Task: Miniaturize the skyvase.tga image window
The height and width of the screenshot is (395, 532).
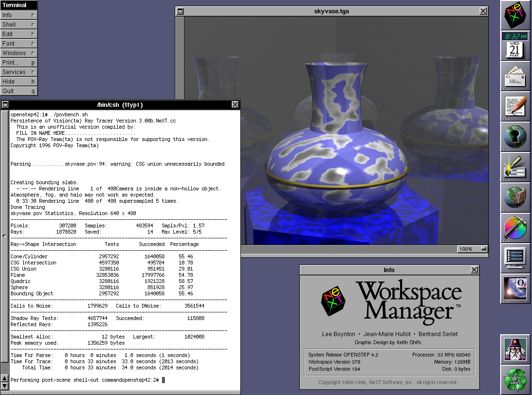Action: click(x=180, y=11)
